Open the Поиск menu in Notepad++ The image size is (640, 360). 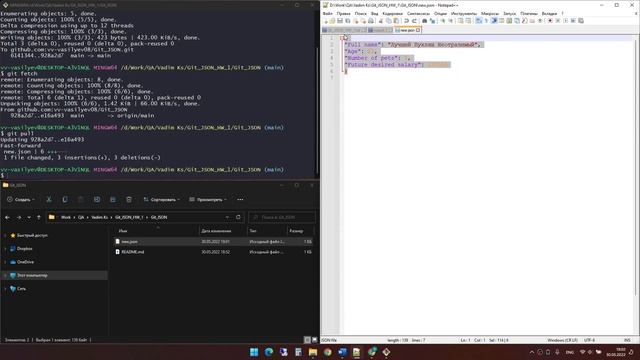pos(360,13)
